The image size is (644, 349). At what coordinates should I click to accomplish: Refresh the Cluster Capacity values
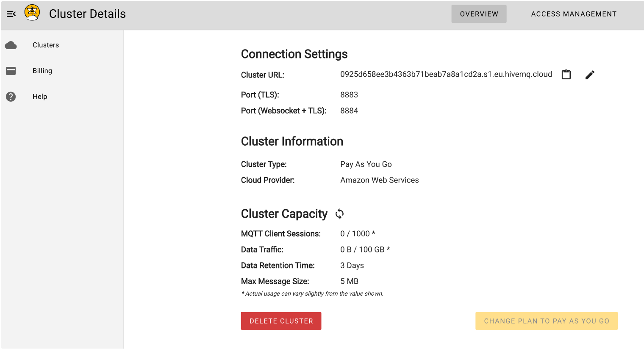(x=339, y=214)
